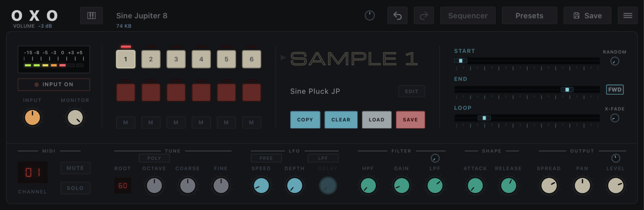The height and width of the screenshot is (210, 644).
Task: Toggle the FWD playback direction button
Action: pyautogui.click(x=614, y=90)
